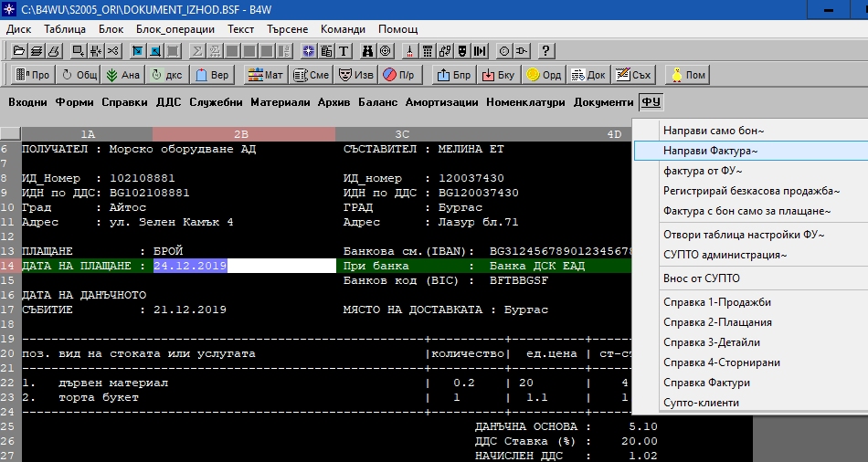Click the Сме toolbar button
The image size is (868, 462).
click(x=311, y=75)
